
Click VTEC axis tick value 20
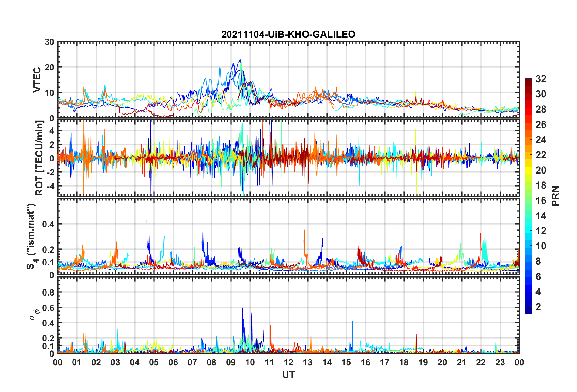(49, 67)
